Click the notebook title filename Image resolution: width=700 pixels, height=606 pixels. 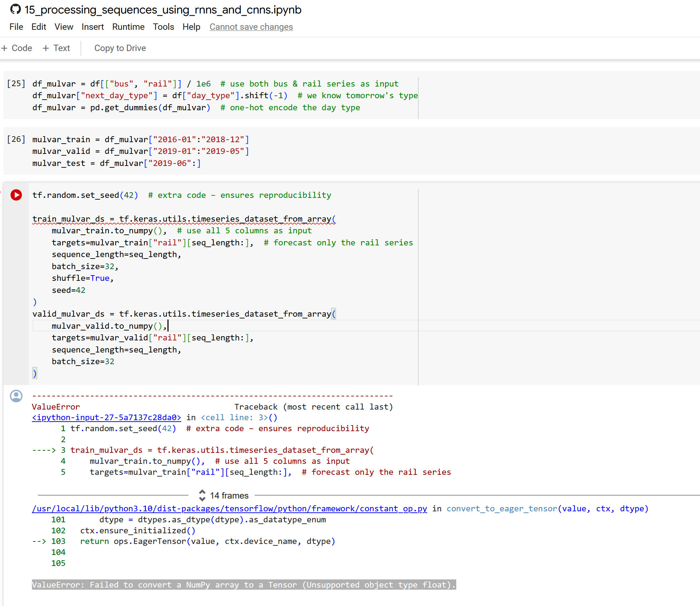coord(163,10)
